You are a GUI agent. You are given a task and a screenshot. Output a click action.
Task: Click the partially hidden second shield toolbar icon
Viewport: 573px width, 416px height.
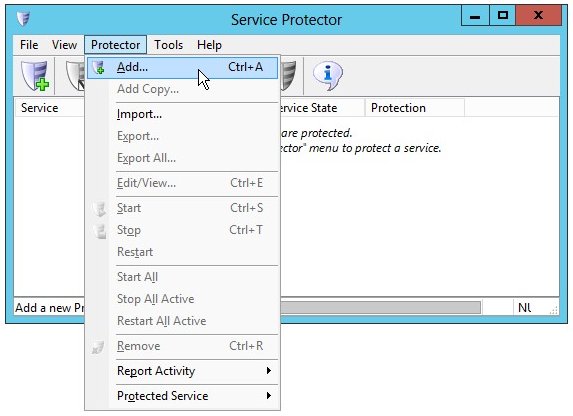pyautogui.click(x=75, y=76)
